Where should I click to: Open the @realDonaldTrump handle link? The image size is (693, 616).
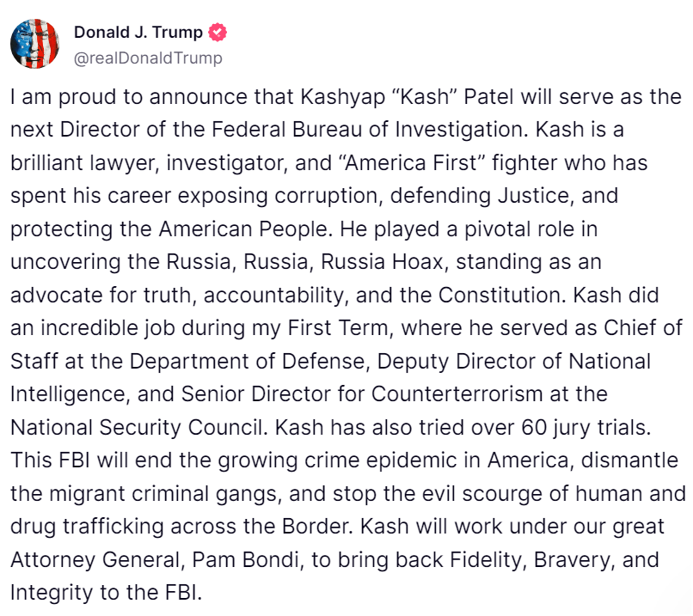pyautogui.click(x=148, y=58)
